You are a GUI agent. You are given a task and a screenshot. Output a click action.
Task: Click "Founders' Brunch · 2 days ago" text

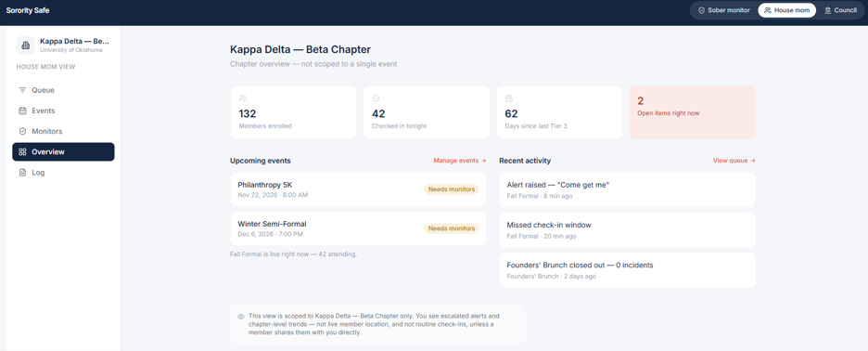pos(552,276)
